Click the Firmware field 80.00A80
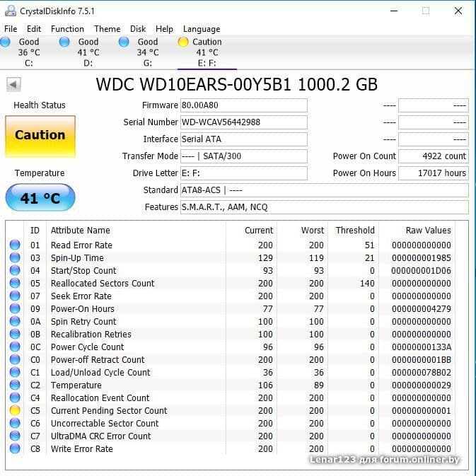 [244, 105]
